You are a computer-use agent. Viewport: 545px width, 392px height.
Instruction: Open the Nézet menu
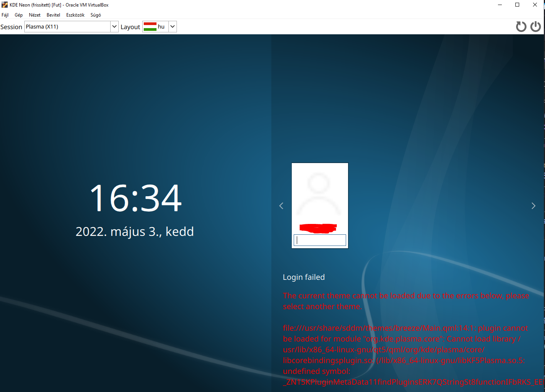[x=35, y=15]
